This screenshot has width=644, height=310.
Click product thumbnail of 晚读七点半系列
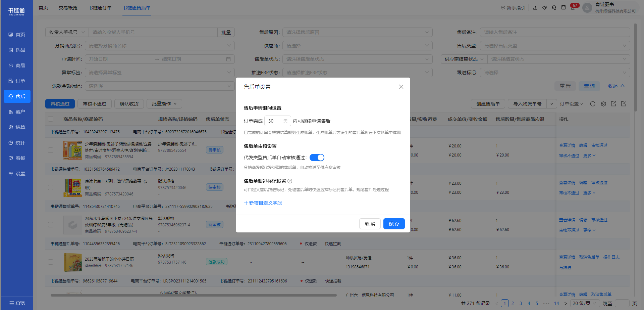click(73, 187)
